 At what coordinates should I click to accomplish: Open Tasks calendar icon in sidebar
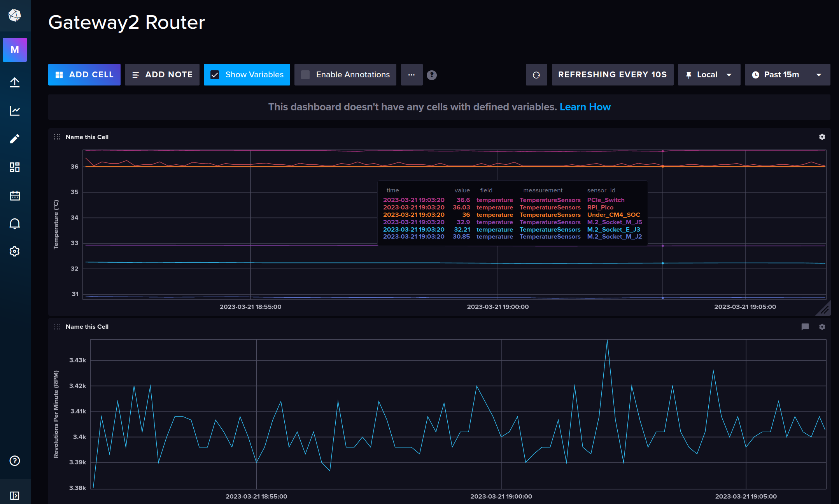pyautogui.click(x=15, y=195)
